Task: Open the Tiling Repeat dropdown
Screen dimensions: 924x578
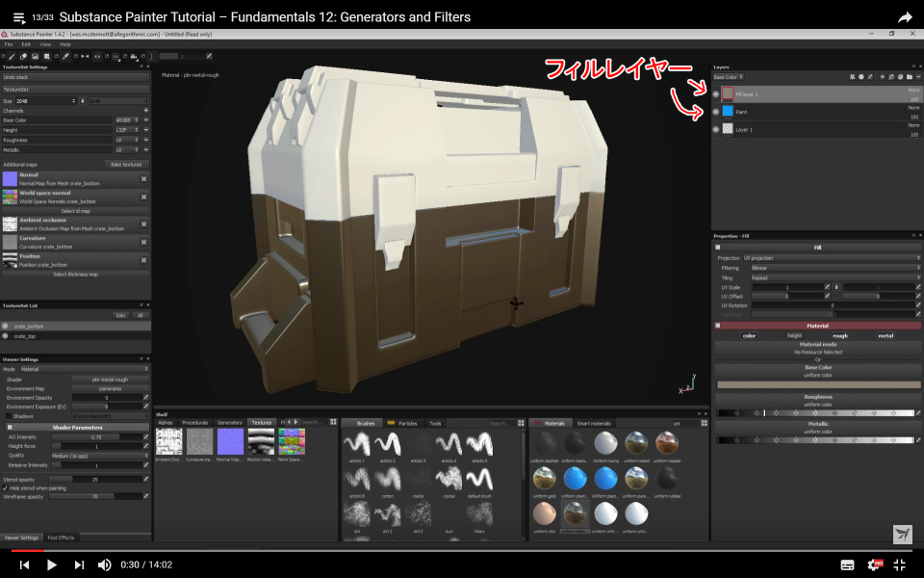Action: (x=835, y=277)
